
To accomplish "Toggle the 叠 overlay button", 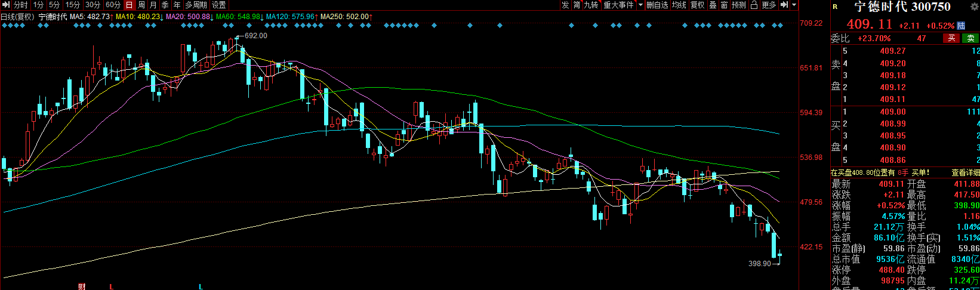I will (x=713, y=5).
